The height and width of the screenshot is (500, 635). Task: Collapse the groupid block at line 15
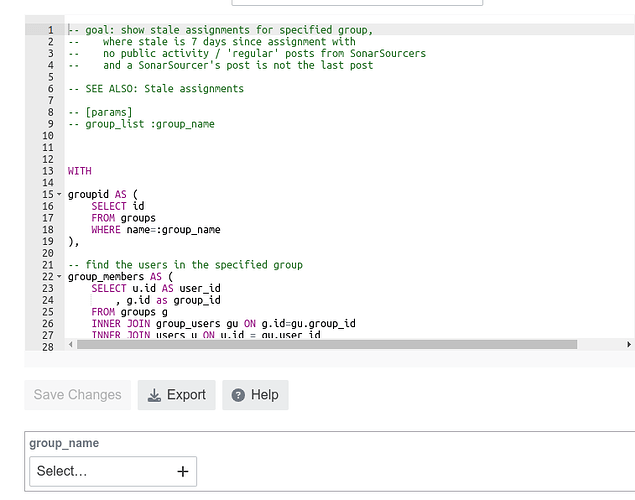click(x=59, y=194)
